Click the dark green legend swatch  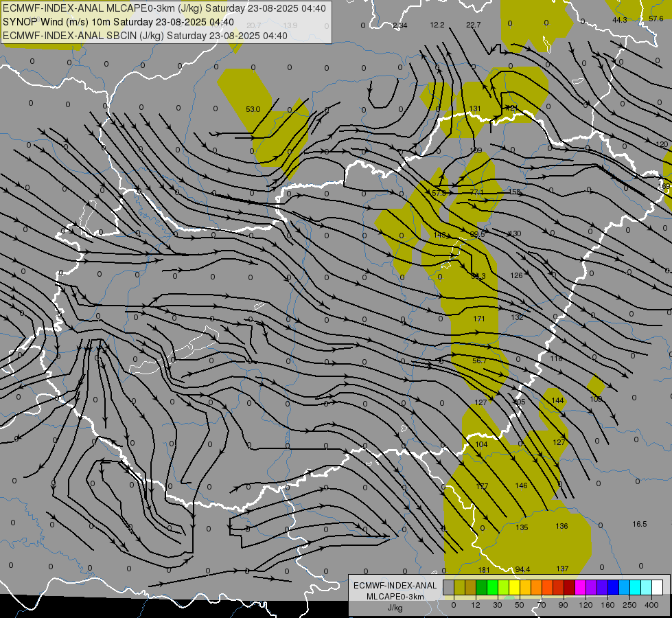[482, 587]
